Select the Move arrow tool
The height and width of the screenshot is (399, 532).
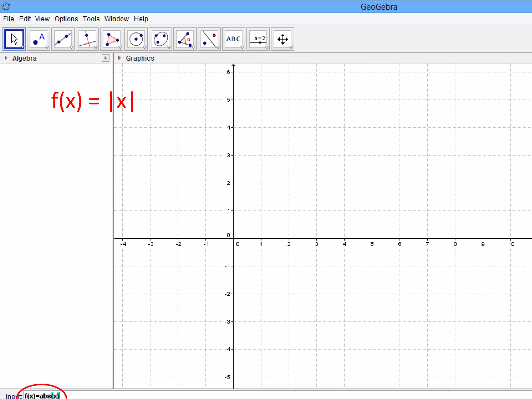click(14, 39)
